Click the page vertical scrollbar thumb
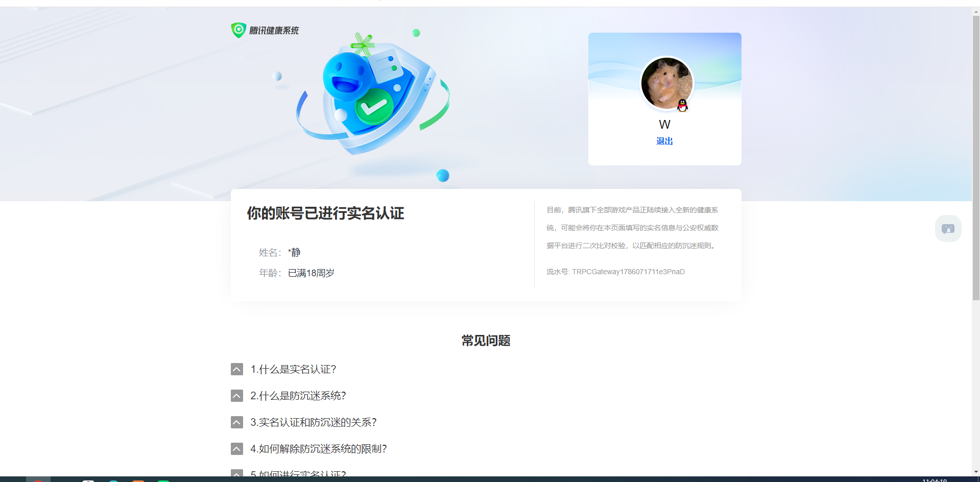This screenshot has height=482, width=980. point(976,158)
